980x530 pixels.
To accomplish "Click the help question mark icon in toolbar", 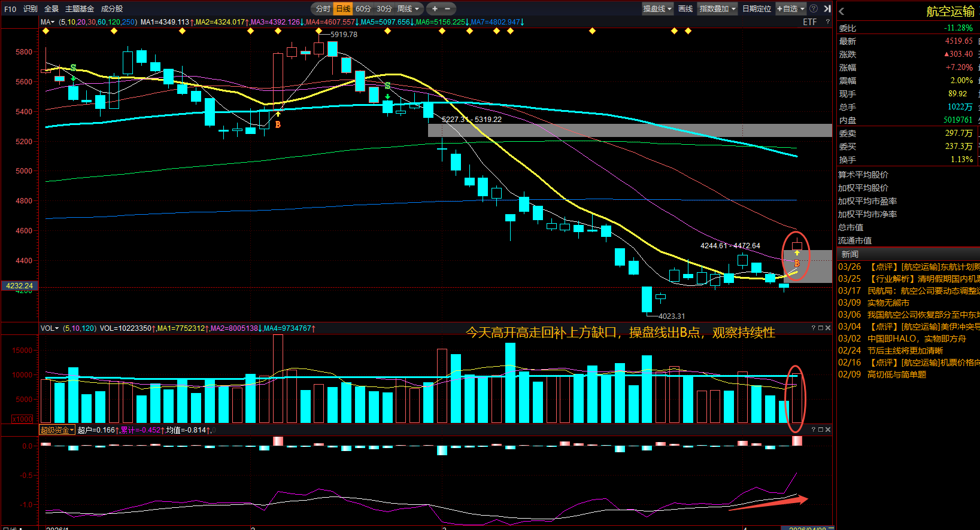I will pos(814,8).
